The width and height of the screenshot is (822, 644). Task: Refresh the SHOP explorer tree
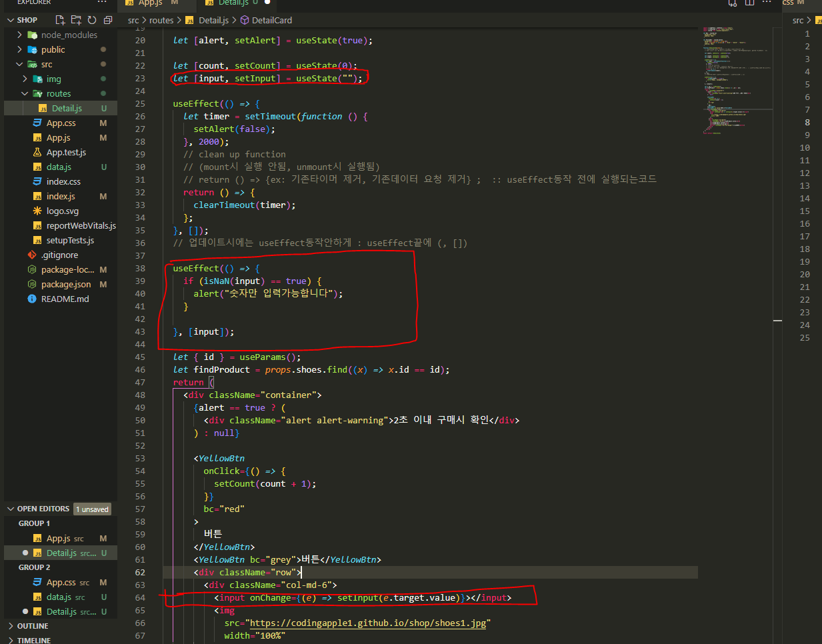[x=92, y=20]
